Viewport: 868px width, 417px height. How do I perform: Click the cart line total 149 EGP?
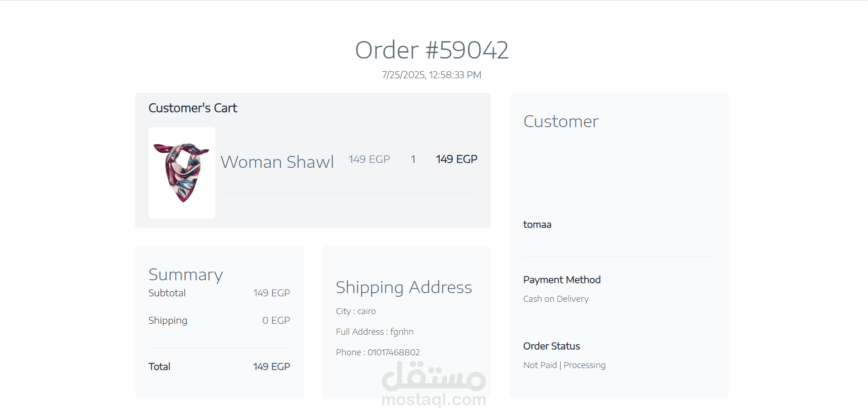click(456, 159)
